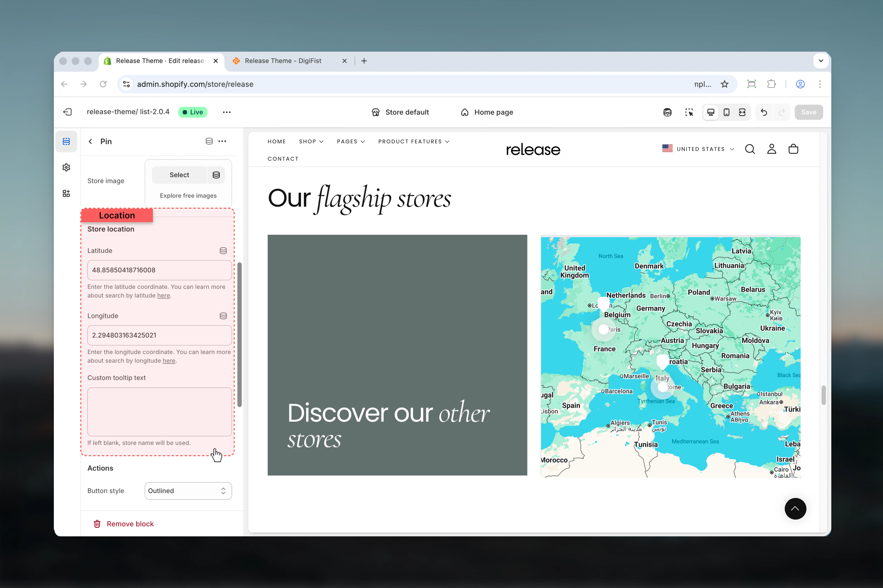Connect dynamic source for Longitude
Viewport: 883px width, 588px height.
pyautogui.click(x=223, y=316)
